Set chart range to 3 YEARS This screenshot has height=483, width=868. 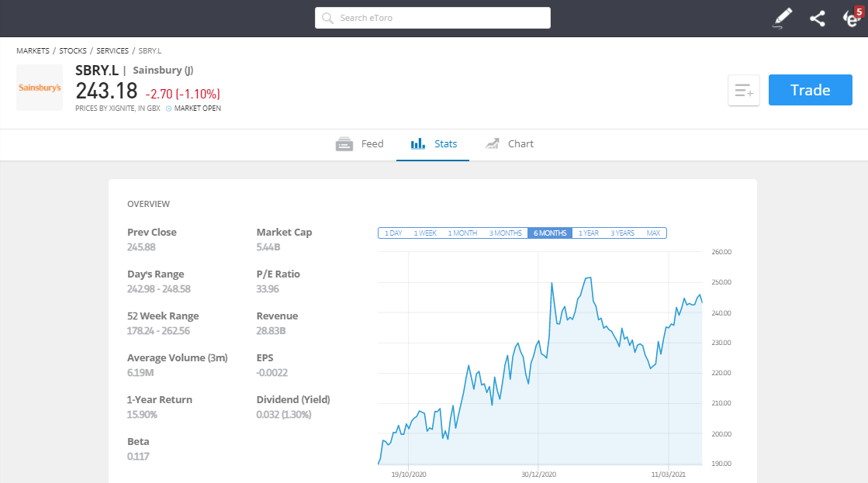(x=622, y=233)
